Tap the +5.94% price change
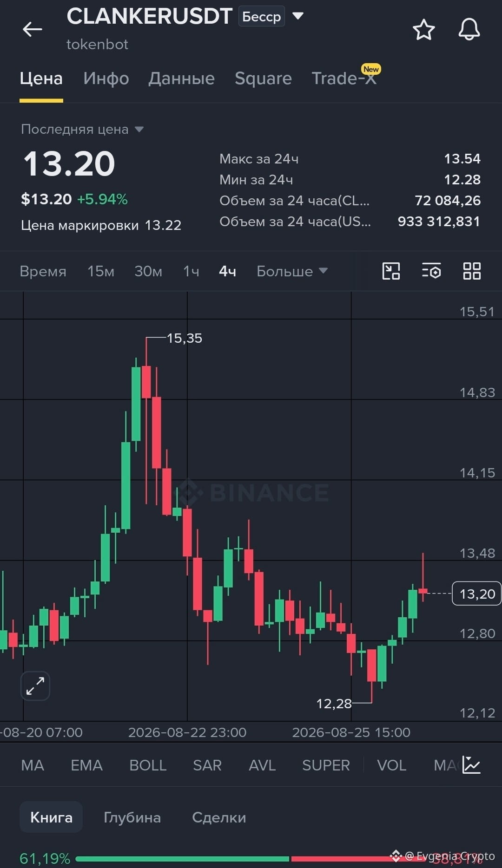The width and height of the screenshot is (502, 868). [x=102, y=199]
